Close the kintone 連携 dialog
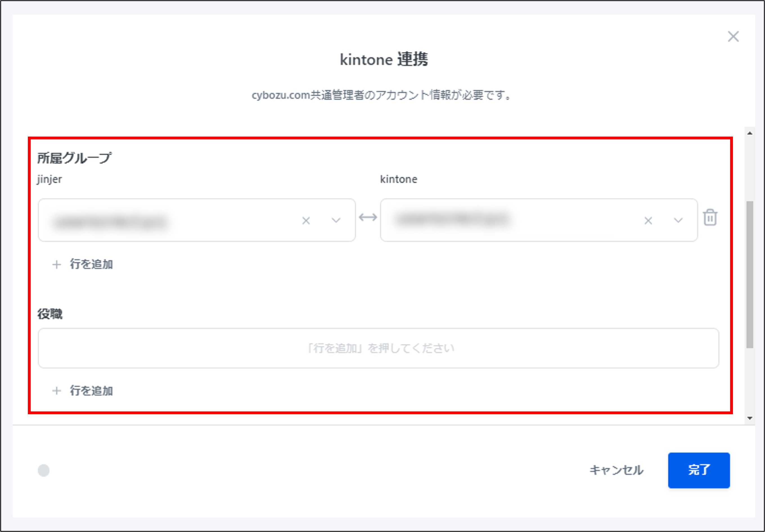This screenshot has height=532, width=765. click(733, 37)
